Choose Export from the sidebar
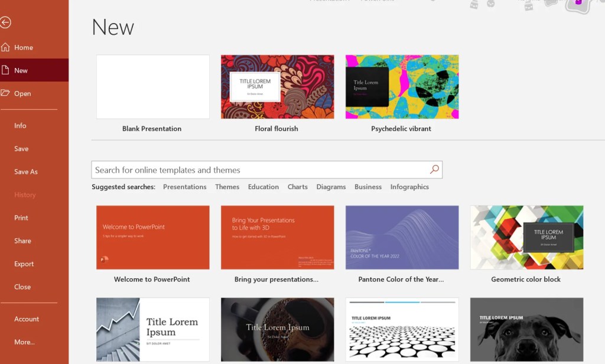605x364 pixels. click(x=24, y=264)
